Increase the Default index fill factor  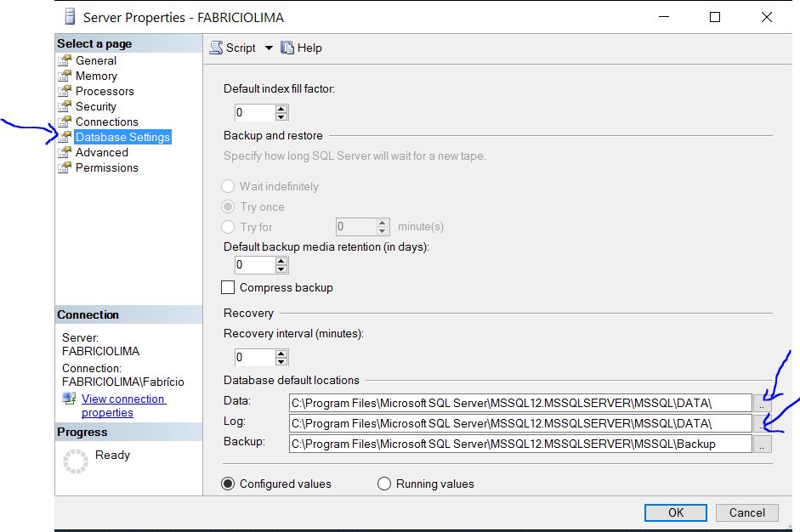[281, 109]
